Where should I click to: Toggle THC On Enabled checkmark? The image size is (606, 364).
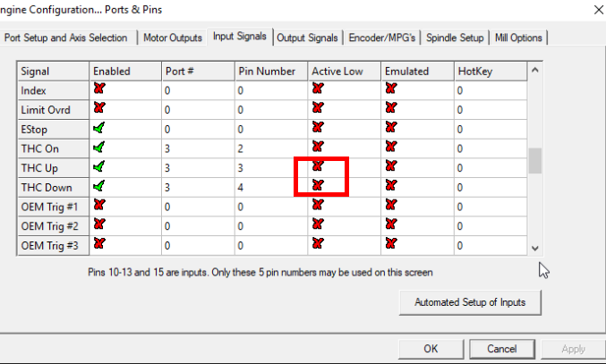[98, 147]
